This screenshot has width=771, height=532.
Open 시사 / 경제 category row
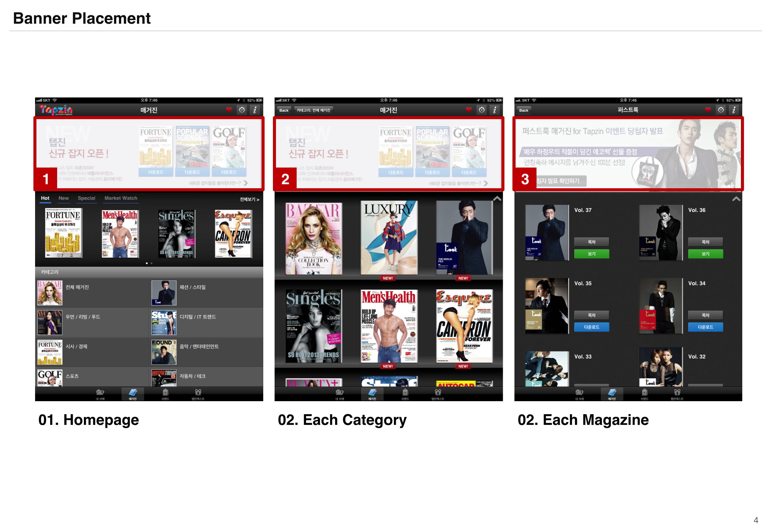click(92, 352)
